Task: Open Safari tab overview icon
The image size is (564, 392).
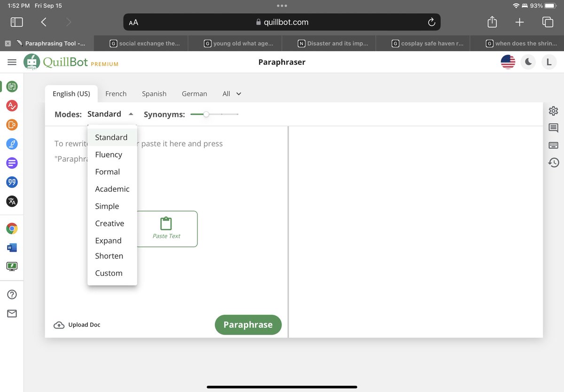Action: pos(548,22)
